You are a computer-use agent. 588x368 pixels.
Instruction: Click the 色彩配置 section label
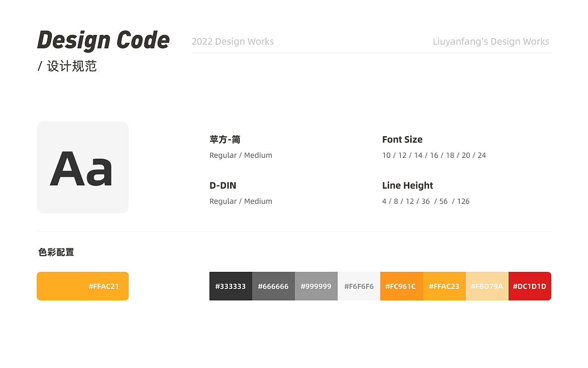tap(56, 252)
